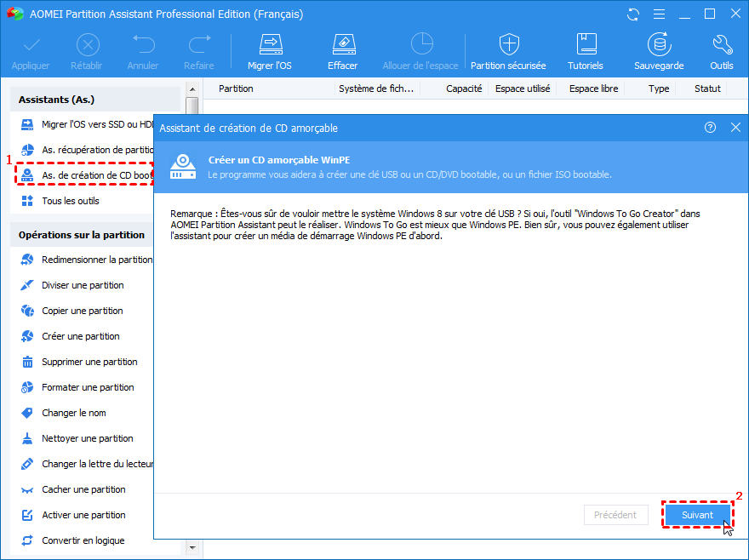Viewport: 749px width, 560px height.
Task: Choose Créer une partition
Action: tap(70, 336)
